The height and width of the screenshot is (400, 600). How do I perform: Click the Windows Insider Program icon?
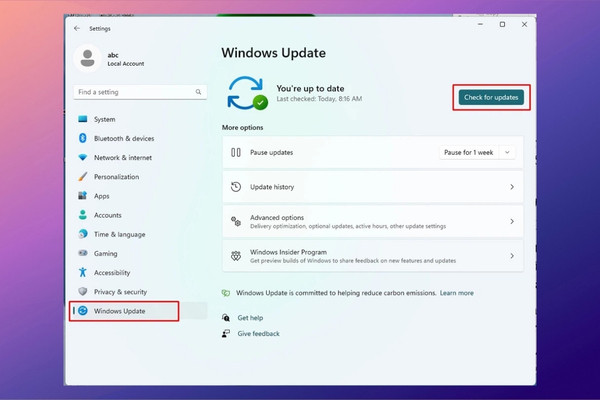pyautogui.click(x=236, y=256)
